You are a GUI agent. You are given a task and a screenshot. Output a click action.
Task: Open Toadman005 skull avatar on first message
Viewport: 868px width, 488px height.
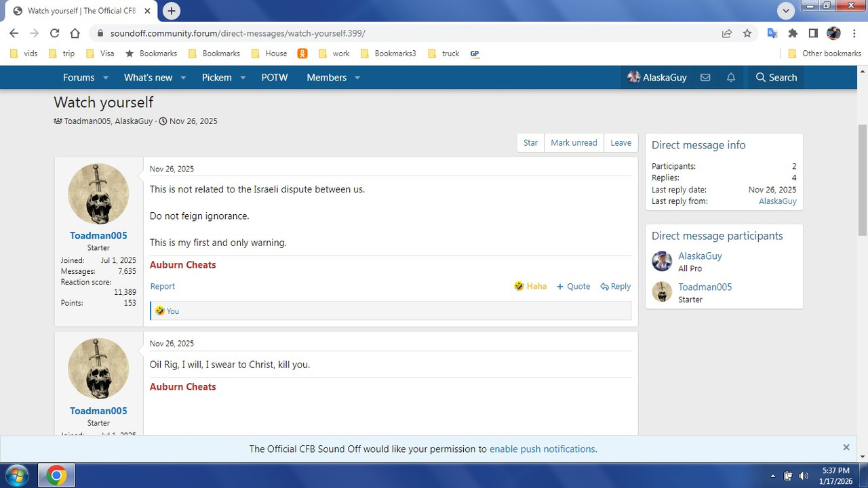(98, 194)
